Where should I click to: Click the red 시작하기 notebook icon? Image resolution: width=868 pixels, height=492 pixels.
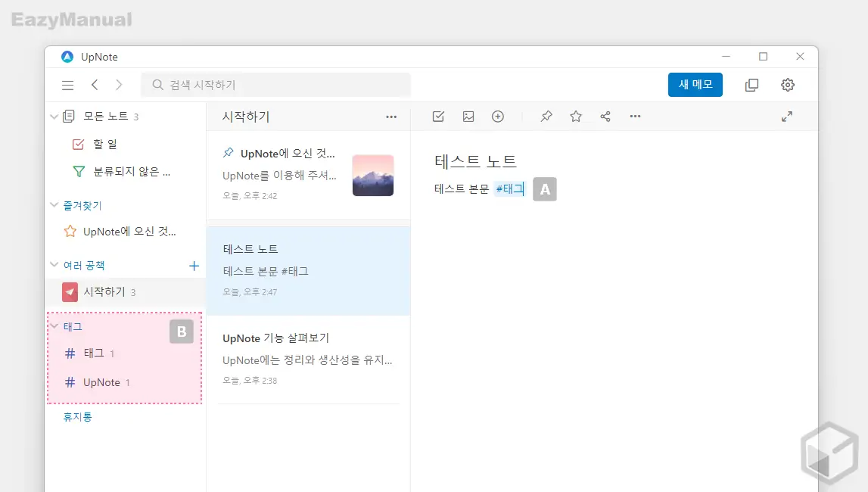(x=70, y=291)
